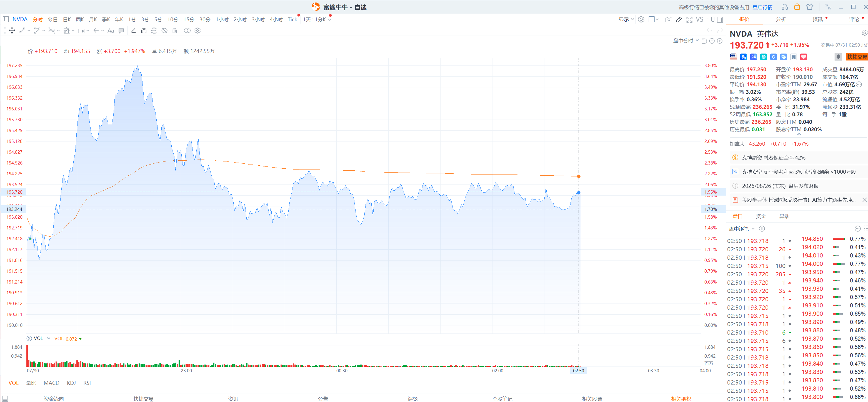Click the 194.850 price level row
868x402 pixels.
point(834,239)
